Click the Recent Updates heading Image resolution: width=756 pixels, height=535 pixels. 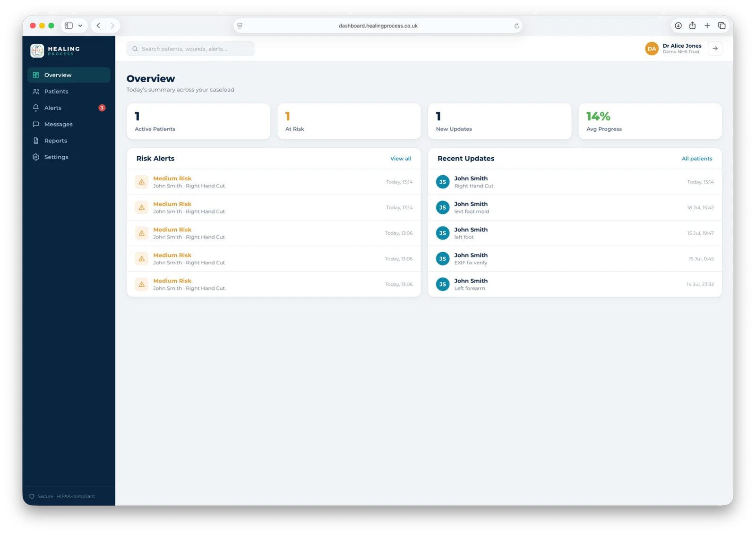click(466, 159)
